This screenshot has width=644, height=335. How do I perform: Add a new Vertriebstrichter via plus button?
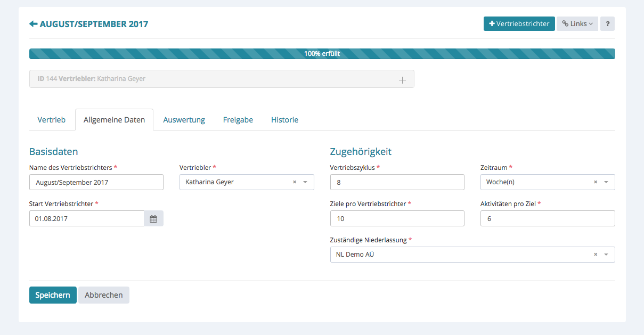(519, 24)
